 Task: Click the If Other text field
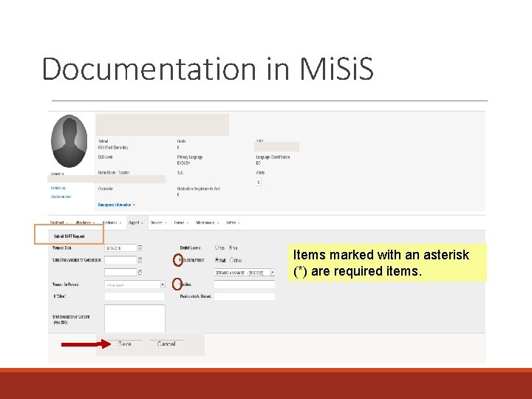coord(134,296)
